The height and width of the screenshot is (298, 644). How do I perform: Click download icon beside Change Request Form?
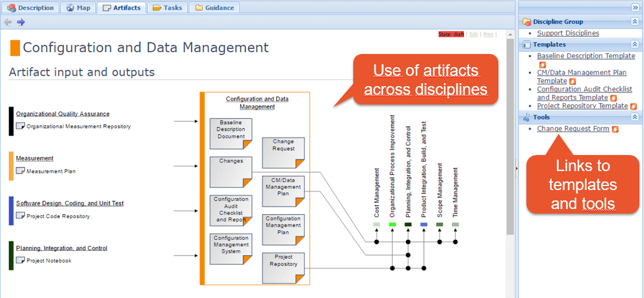[x=615, y=129]
